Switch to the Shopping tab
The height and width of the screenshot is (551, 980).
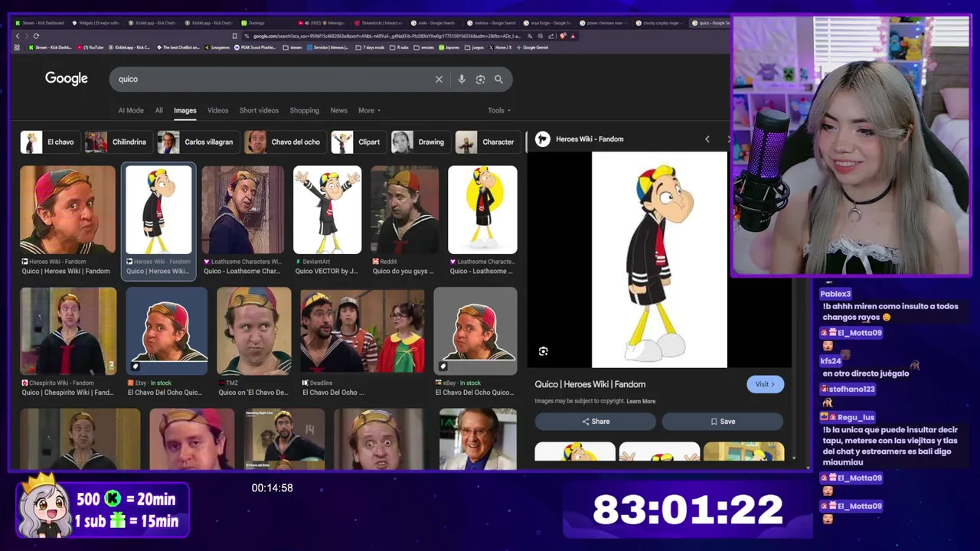pos(304,110)
